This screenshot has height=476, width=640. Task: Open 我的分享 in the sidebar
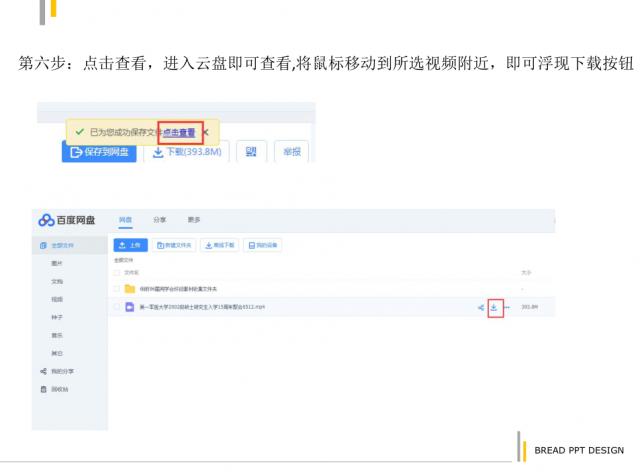(x=64, y=371)
